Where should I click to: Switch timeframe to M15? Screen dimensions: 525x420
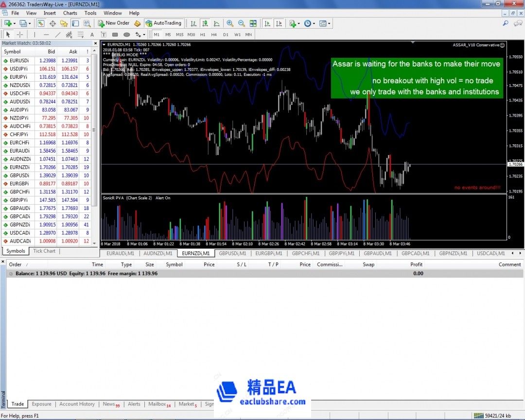click(x=180, y=35)
